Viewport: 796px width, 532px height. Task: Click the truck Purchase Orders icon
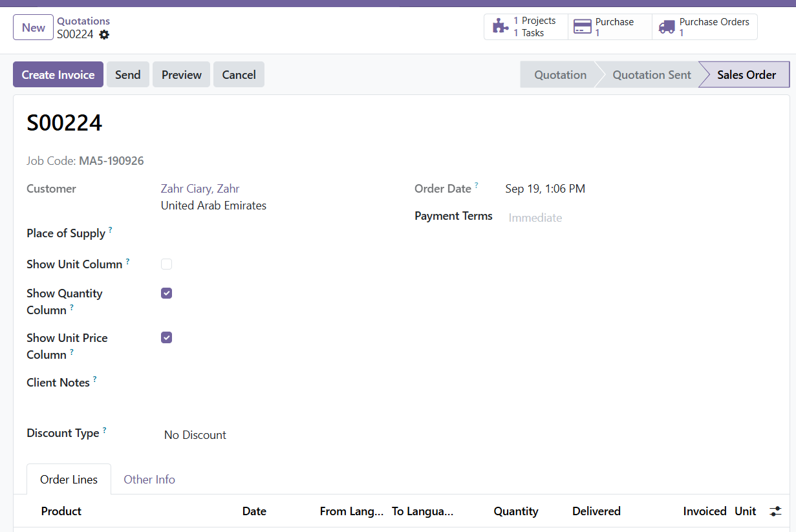click(667, 27)
